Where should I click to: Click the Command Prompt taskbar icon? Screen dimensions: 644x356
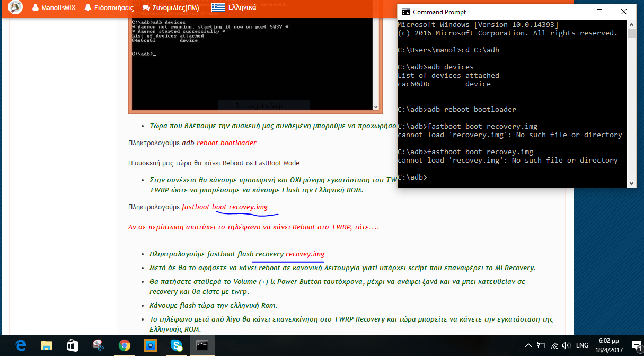click(x=202, y=345)
